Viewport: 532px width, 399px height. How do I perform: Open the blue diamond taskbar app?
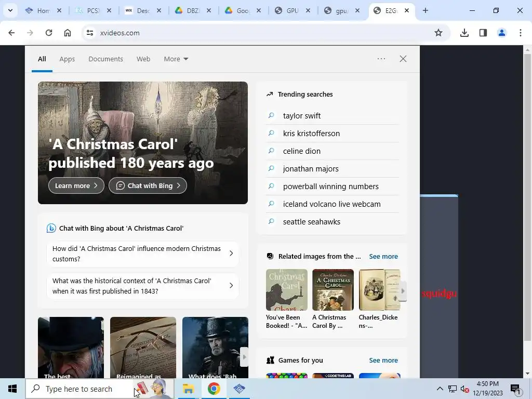pos(239,389)
